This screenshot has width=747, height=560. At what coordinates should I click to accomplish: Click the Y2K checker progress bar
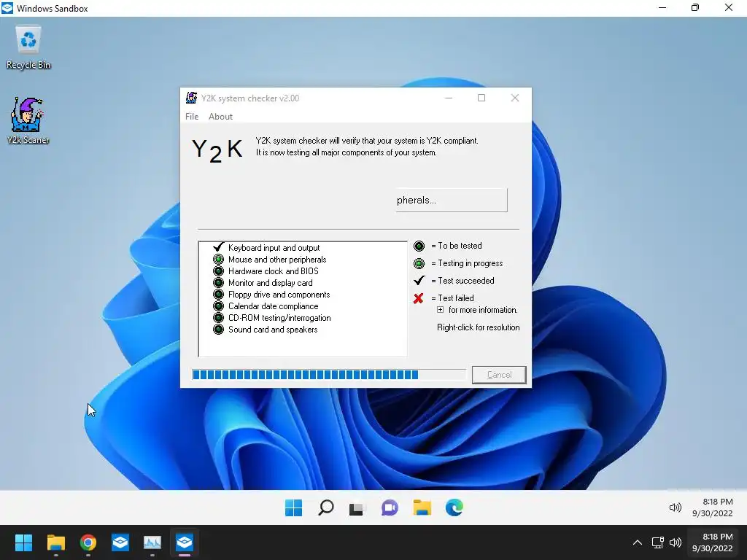(329, 375)
